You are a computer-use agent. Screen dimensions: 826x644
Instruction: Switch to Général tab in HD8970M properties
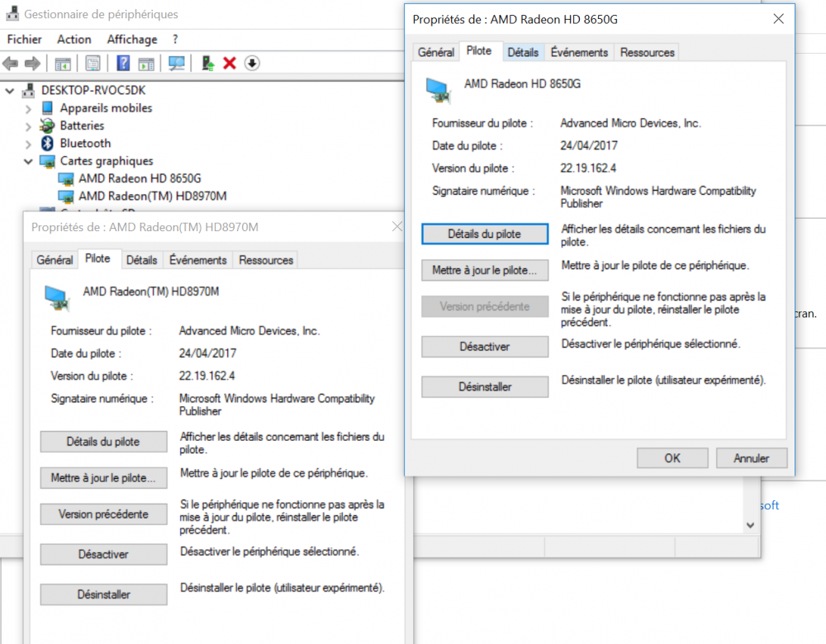point(55,260)
